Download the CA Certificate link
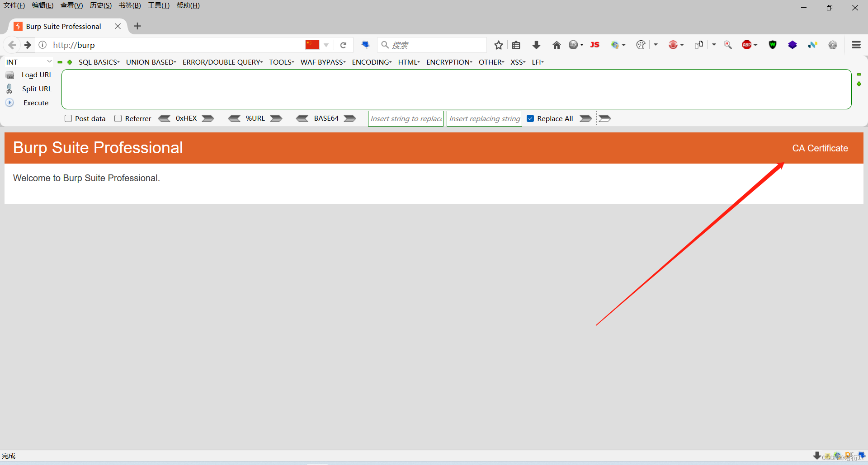This screenshot has height=465, width=868. click(x=820, y=148)
